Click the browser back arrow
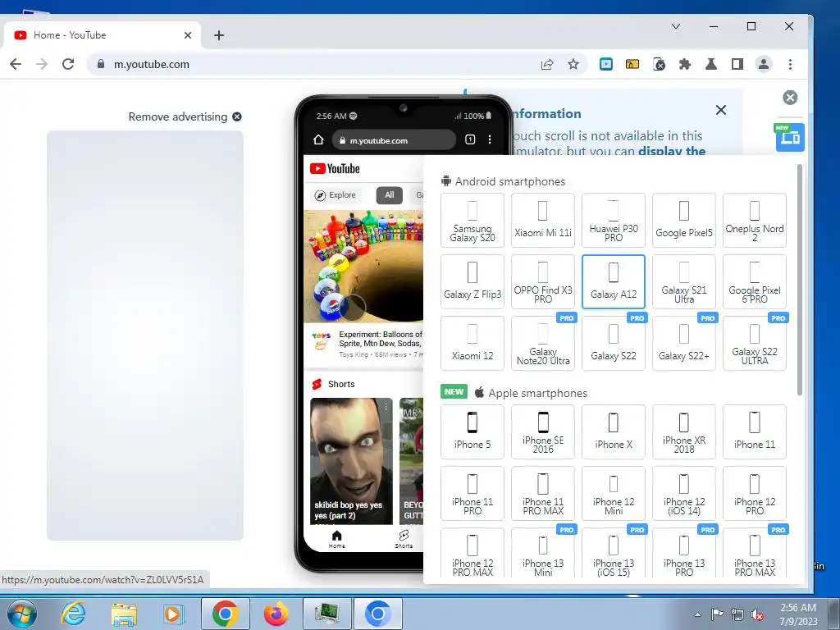Screen dimensions: 840x630 point(16,64)
